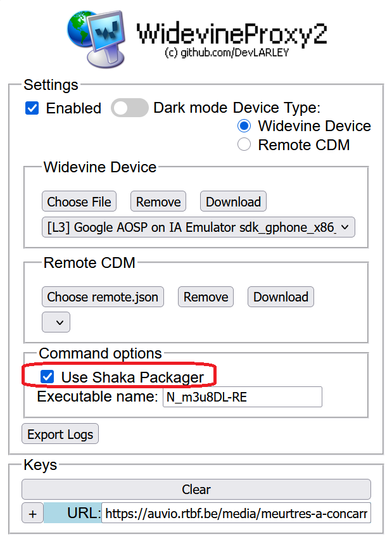
Task: Download the Remote CDM file
Action: [281, 297]
